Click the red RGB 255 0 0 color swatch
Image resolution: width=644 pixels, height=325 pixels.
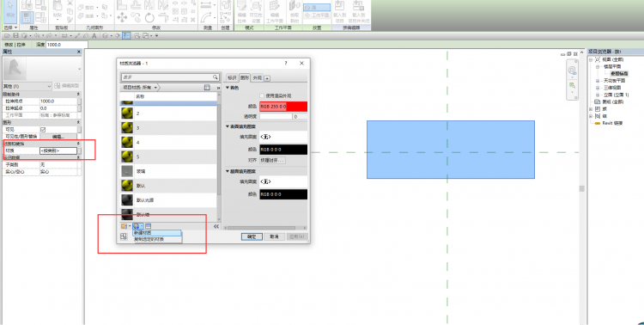tap(283, 107)
